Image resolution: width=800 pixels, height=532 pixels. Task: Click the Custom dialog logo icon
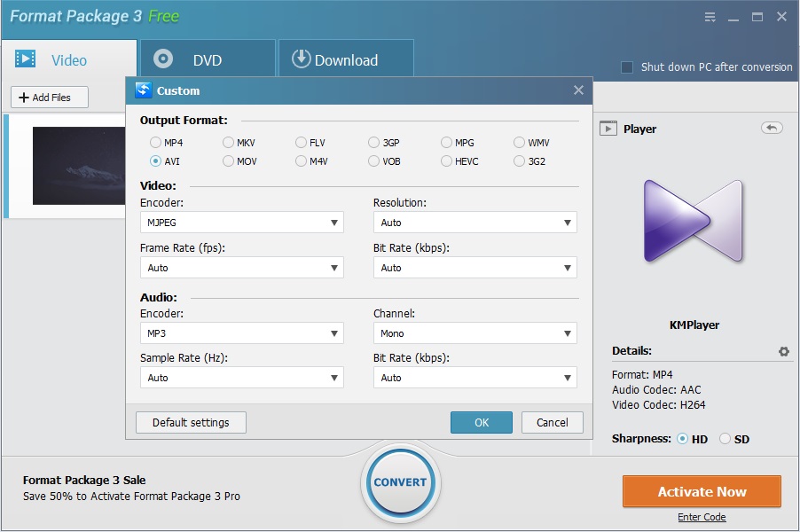click(144, 90)
